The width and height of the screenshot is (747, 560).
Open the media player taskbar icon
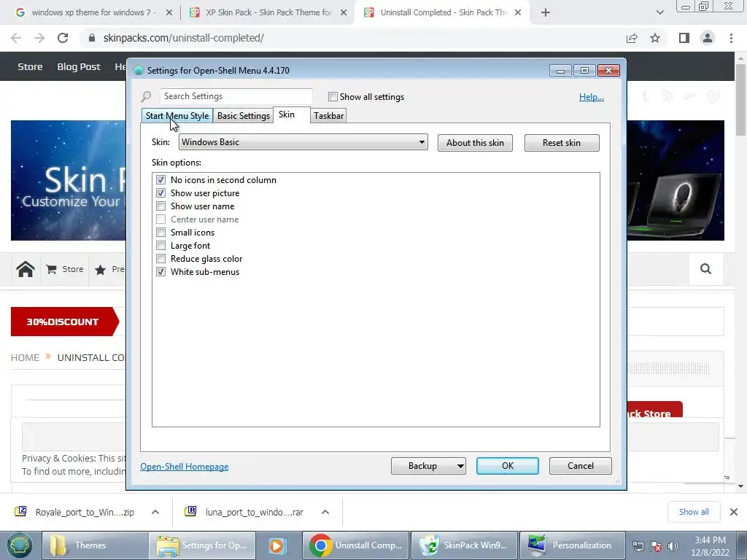[276, 545]
